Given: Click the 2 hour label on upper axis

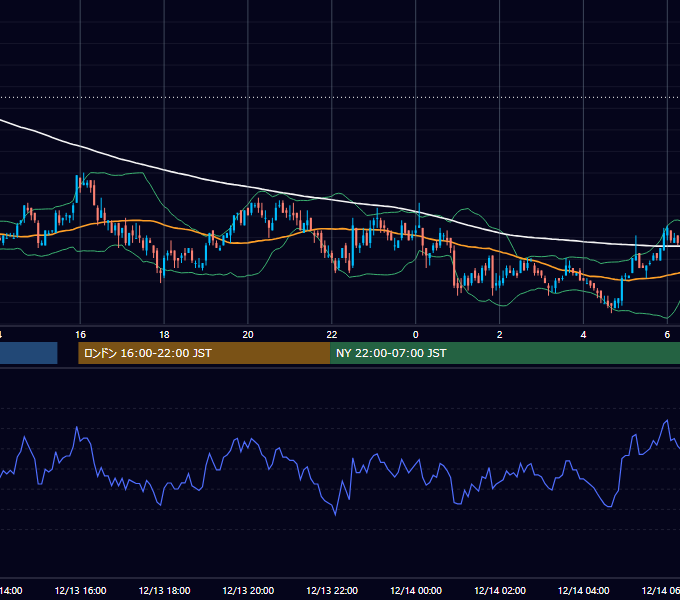Looking at the screenshot, I should [500, 335].
